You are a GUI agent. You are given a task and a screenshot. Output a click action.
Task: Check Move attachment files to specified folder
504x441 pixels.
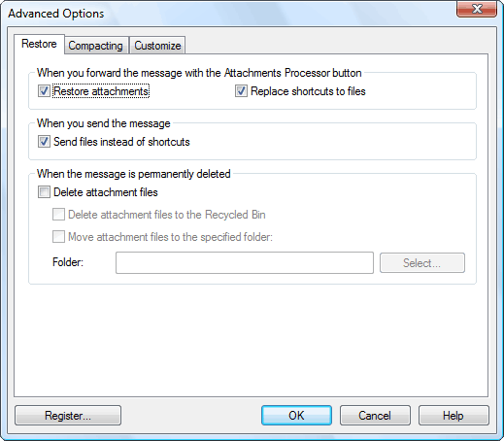[58, 237]
